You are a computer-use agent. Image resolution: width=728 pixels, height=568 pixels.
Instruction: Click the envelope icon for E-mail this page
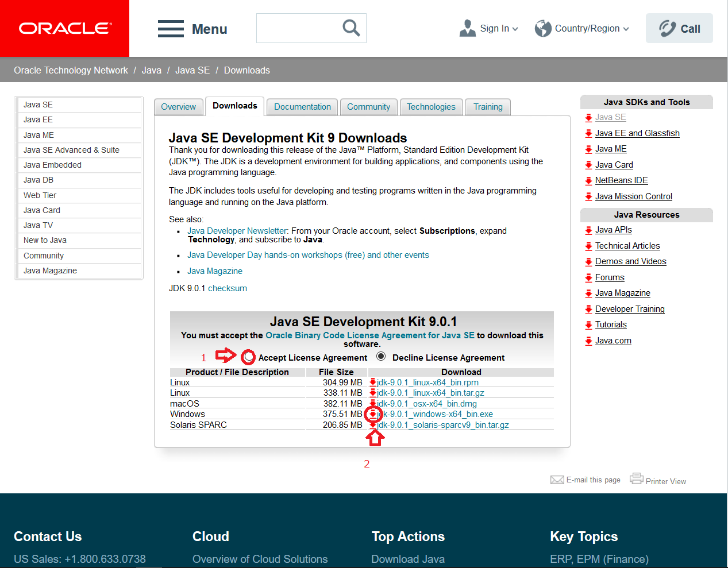557,480
